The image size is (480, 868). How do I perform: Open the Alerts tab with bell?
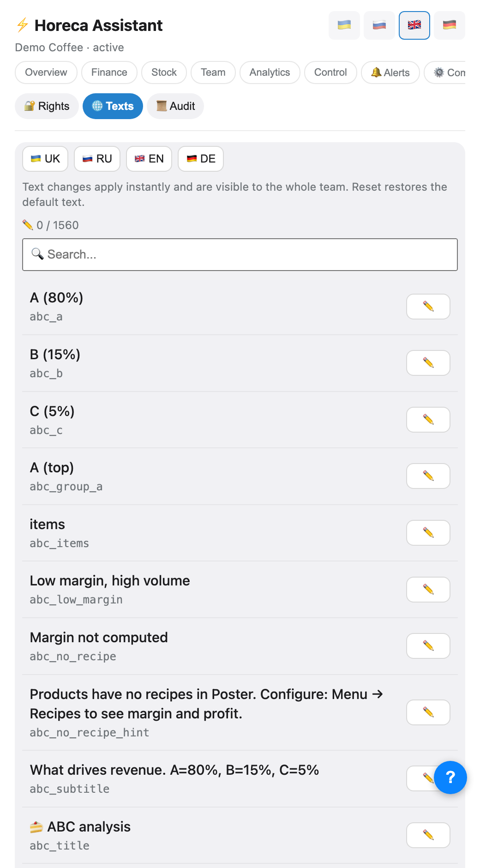390,72
